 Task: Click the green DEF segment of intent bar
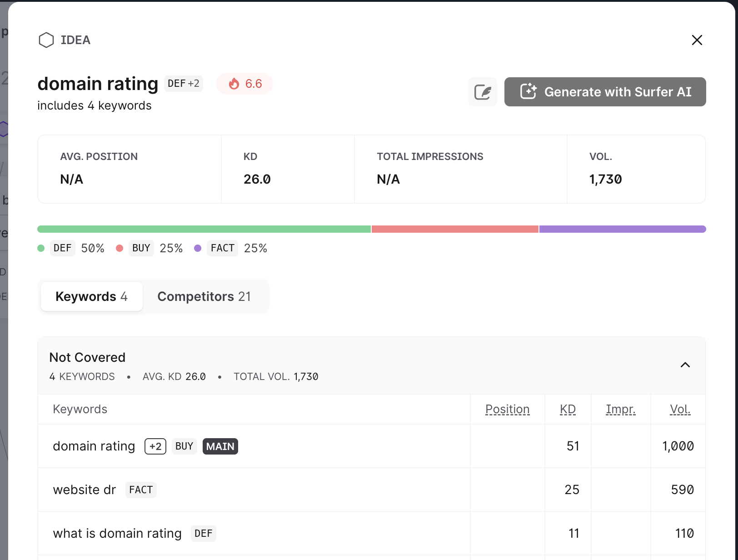point(204,229)
